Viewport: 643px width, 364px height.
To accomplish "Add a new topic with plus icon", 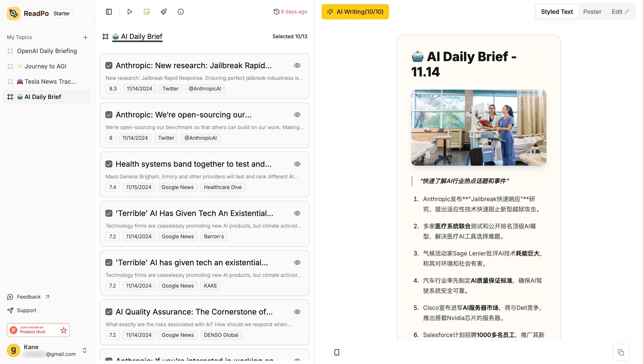I will (85, 37).
